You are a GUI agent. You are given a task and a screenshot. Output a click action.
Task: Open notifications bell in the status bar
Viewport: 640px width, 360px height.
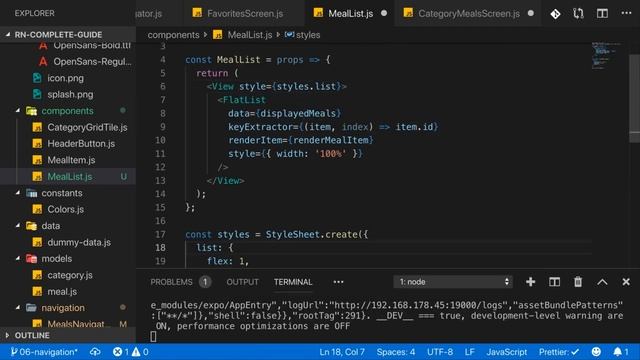621,351
